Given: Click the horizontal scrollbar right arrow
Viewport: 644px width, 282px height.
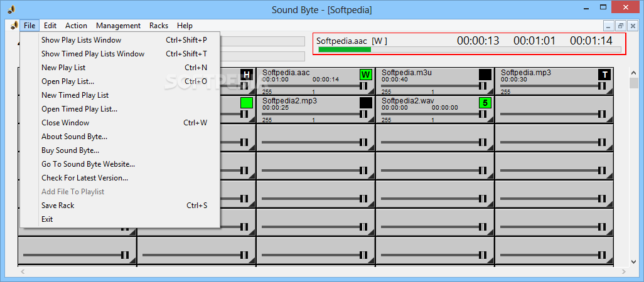Looking at the screenshot, I should tap(623, 271).
